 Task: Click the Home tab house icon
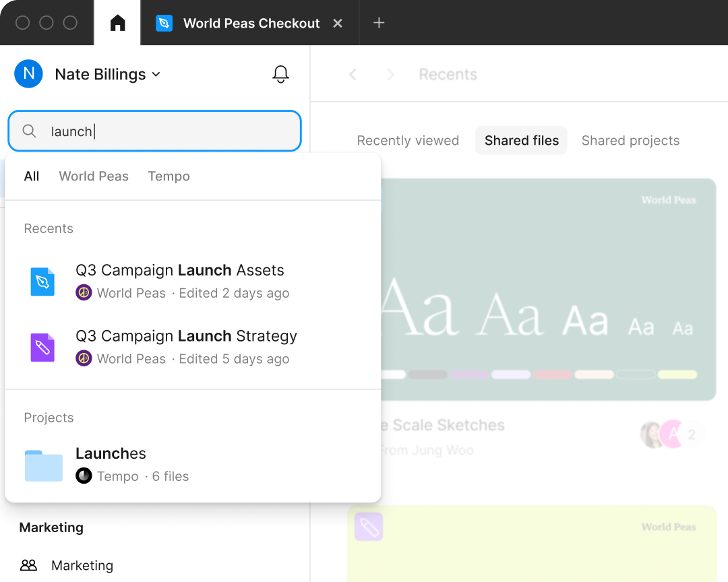click(116, 22)
